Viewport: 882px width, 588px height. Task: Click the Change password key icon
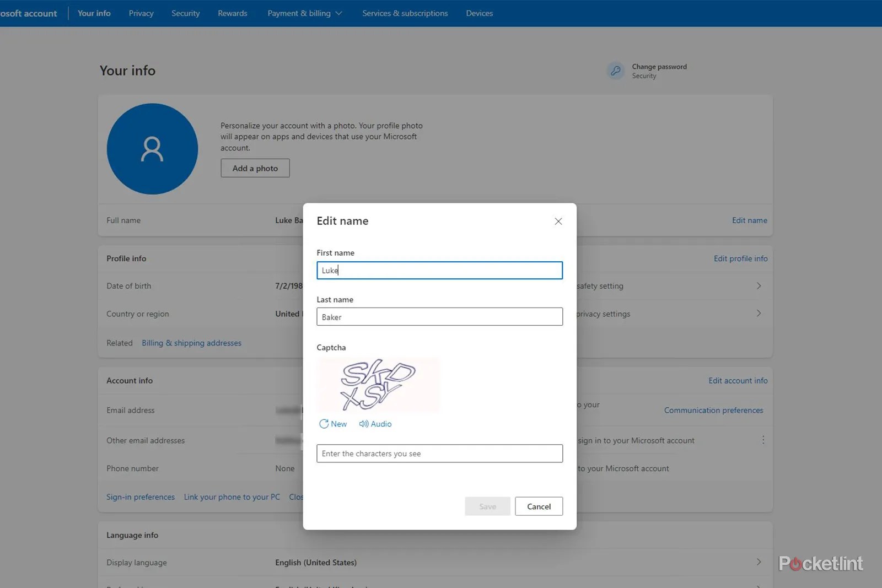tap(616, 71)
